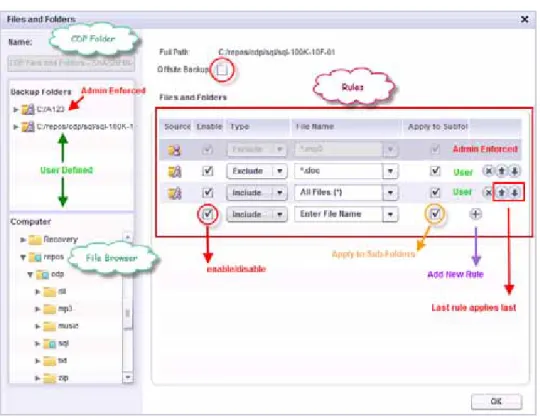The width and height of the screenshot is (540, 420).
Task: Click the All Files (*) file name field
Action: [x=339, y=192]
